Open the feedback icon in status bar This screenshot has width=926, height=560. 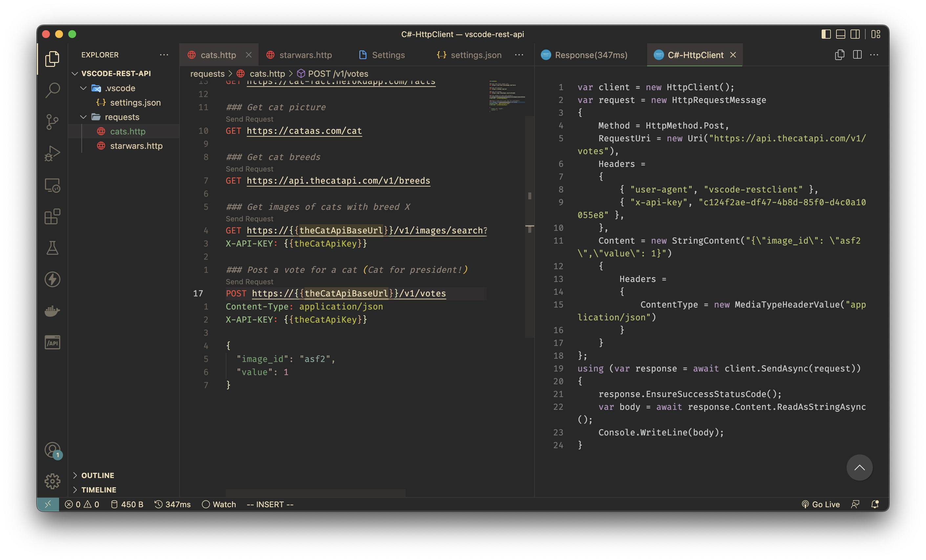855,504
